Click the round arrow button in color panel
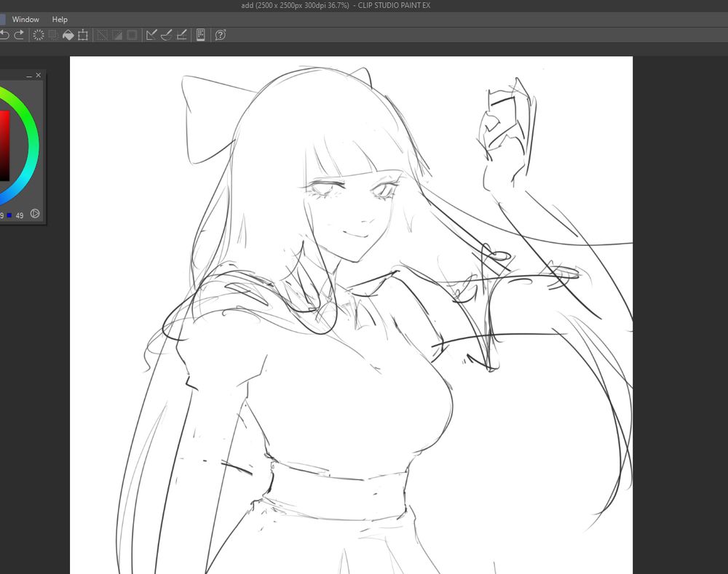The width and height of the screenshot is (728, 574). [35, 213]
